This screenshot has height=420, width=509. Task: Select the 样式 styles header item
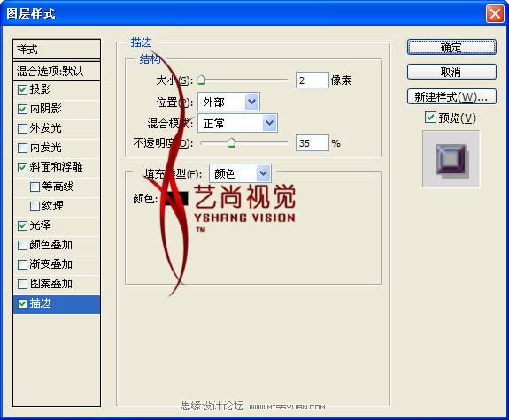(x=57, y=50)
